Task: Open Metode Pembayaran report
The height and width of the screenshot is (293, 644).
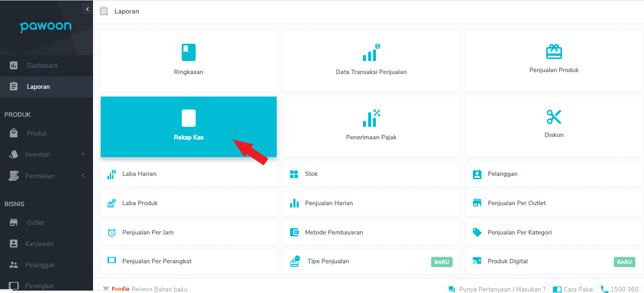Action: [371, 232]
